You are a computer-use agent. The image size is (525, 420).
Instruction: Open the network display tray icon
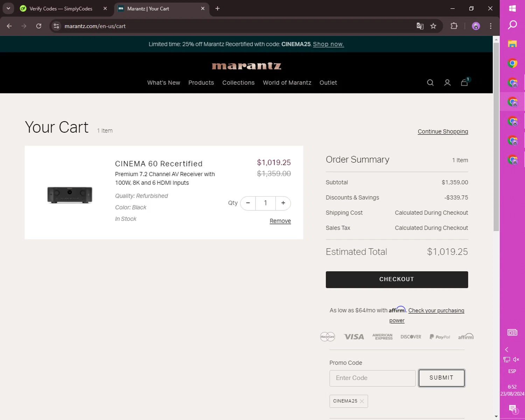(x=506, y=359)
